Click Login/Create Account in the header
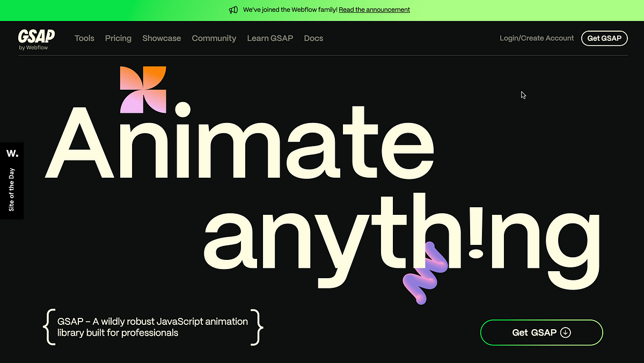644x363 pixels. click(x=536, y=38)
